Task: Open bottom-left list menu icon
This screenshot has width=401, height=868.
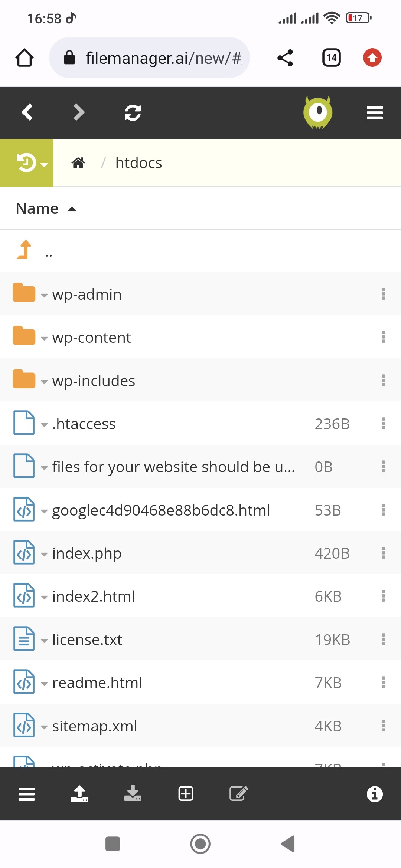Action: point(27,794)
